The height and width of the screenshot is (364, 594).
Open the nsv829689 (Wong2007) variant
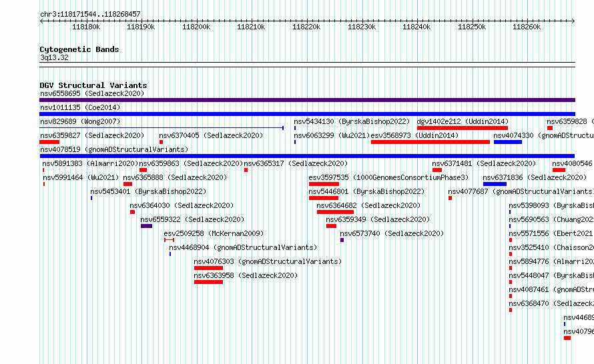point(80,121)
